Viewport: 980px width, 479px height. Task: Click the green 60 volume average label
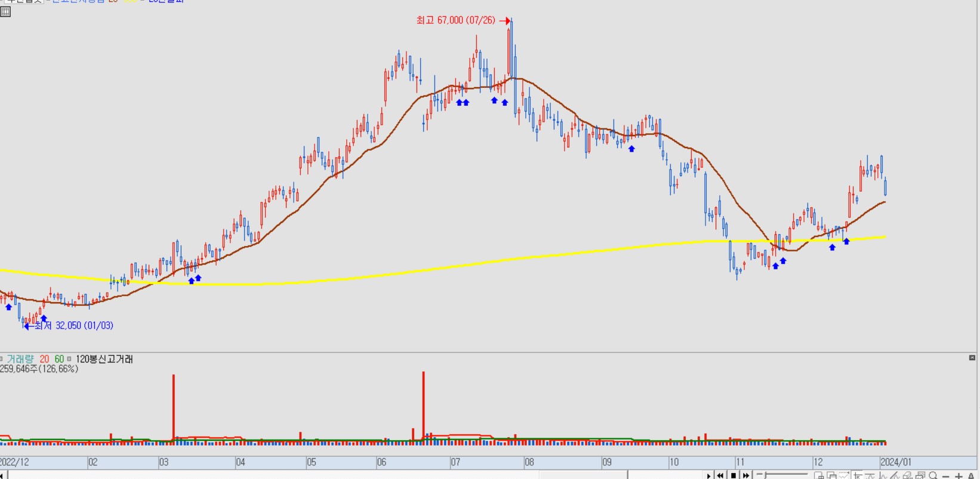[59, 359]
